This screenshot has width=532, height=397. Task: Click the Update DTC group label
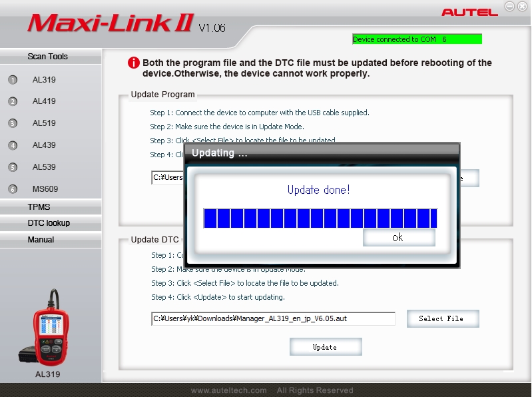click(154, 240)
